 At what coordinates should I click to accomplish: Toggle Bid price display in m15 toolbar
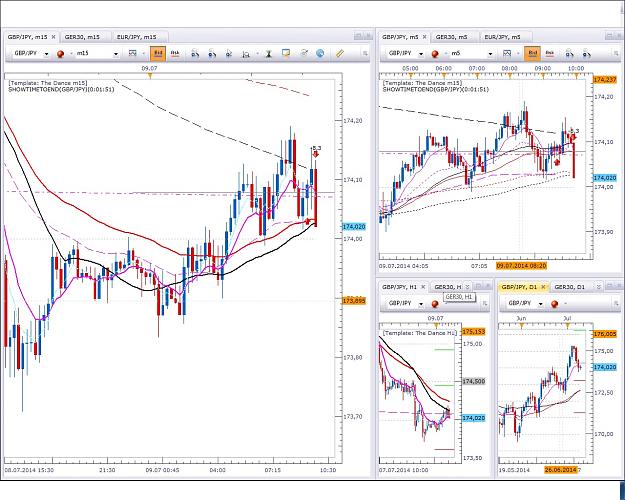pos(158,53)
